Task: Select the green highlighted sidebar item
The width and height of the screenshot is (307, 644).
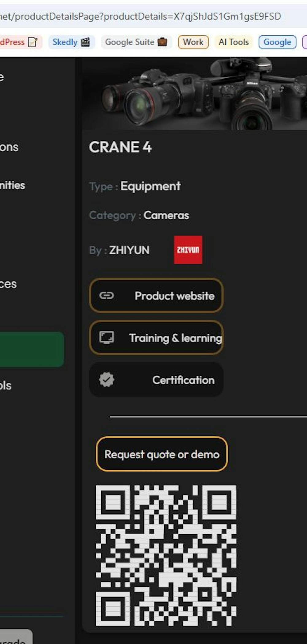Action: pyautogui.click(x=31, y=349)
